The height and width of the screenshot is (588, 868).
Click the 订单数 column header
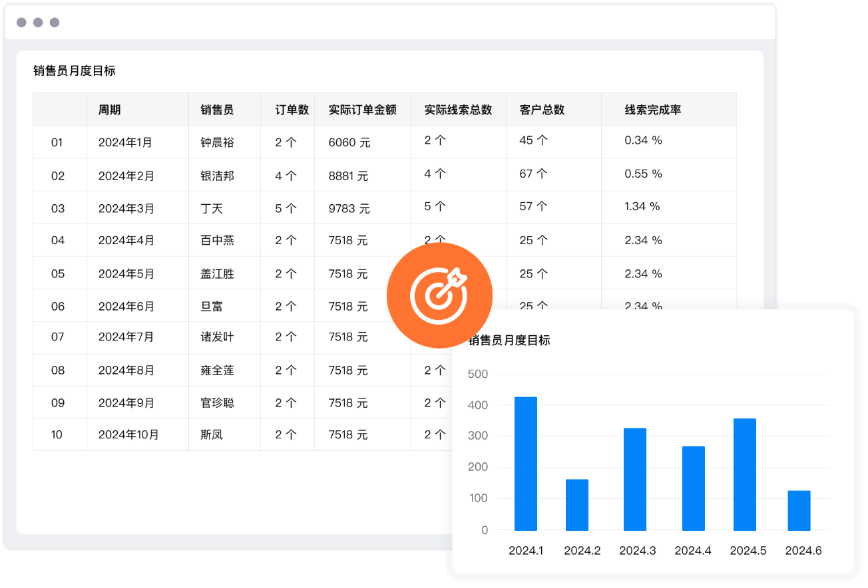coord(293,109)
